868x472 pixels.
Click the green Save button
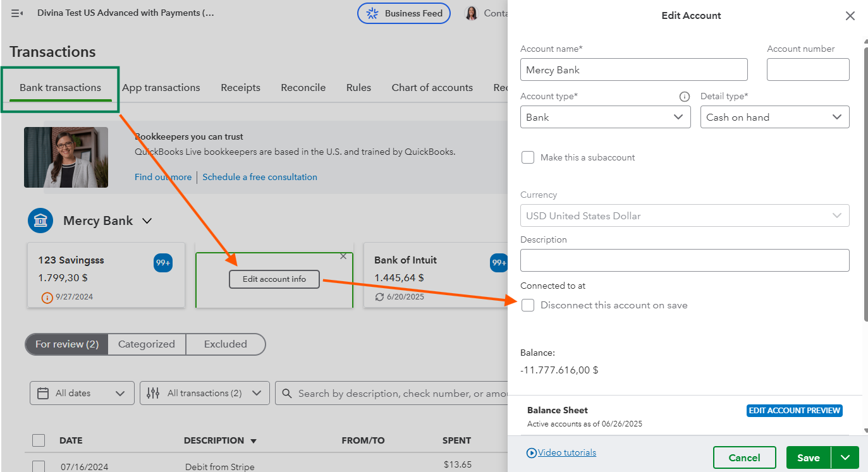coord(809,457)
